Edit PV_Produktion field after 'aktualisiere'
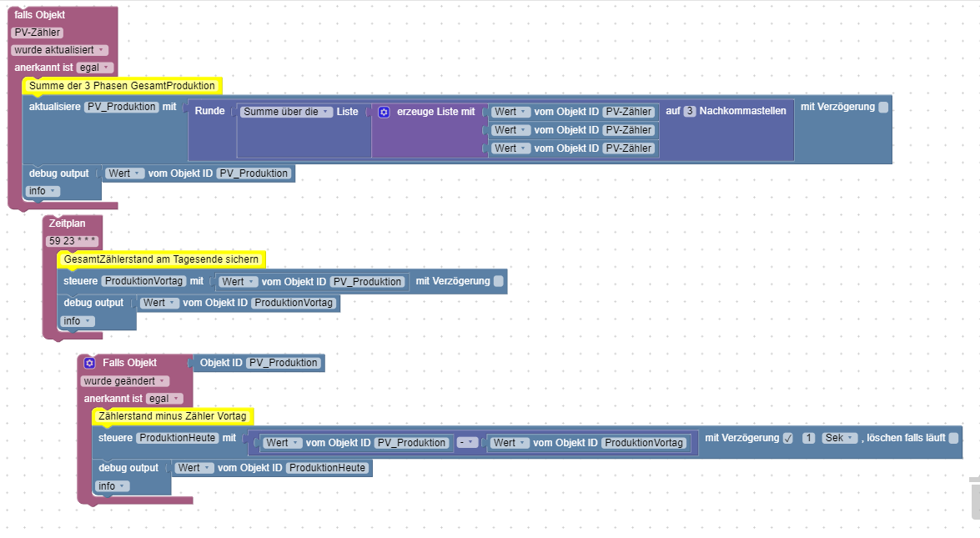 coord(122,107)
